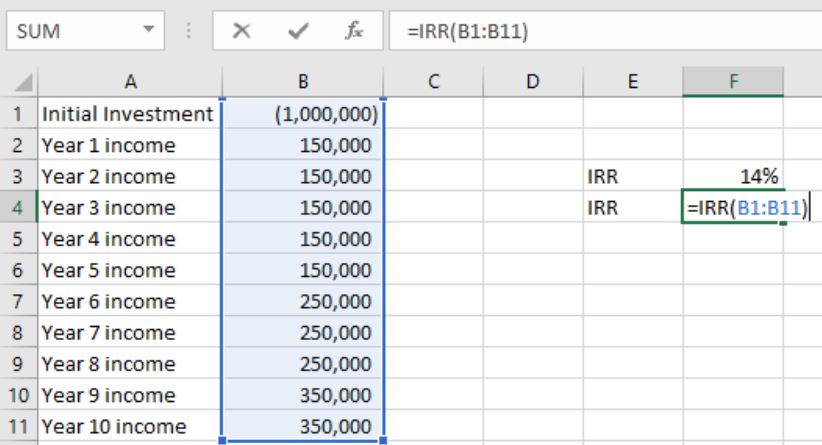The height and width of the screenshot is (445, 822).
Task: Click the 350,000 value beside Year 9 income
Action: (303, 395)
